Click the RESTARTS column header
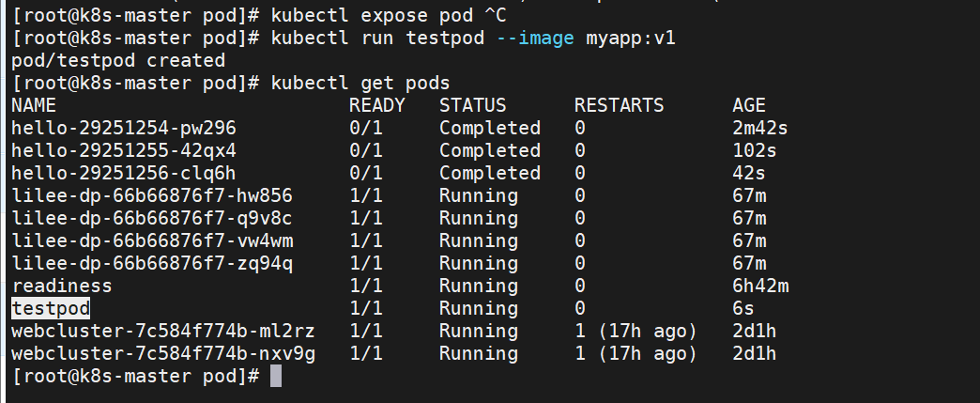980x403 pixels. (619, 105)
